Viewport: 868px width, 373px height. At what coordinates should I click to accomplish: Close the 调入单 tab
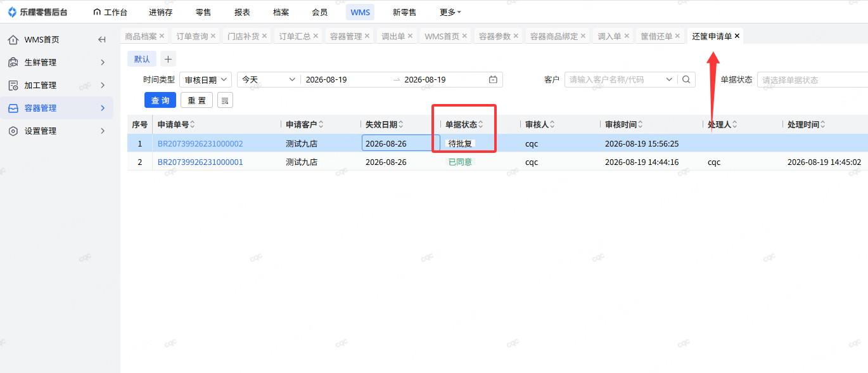[x=626, y=36]
